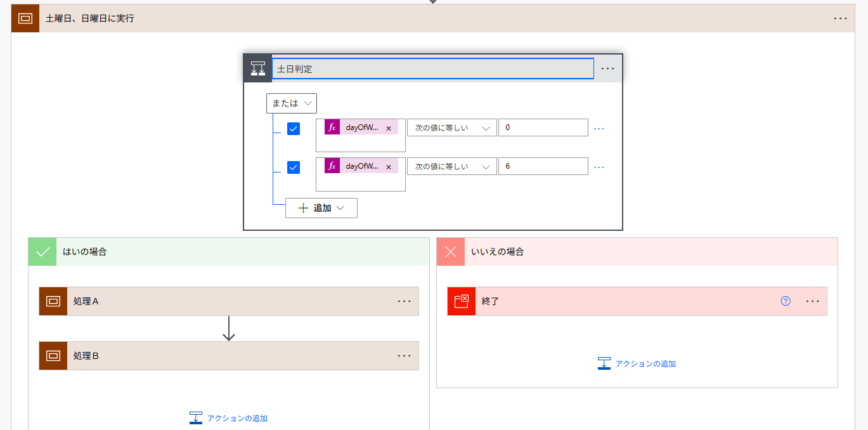Click the condition icon beside 土日判定
This screenshot has width=868, height=430.
[x=258, y=68]
